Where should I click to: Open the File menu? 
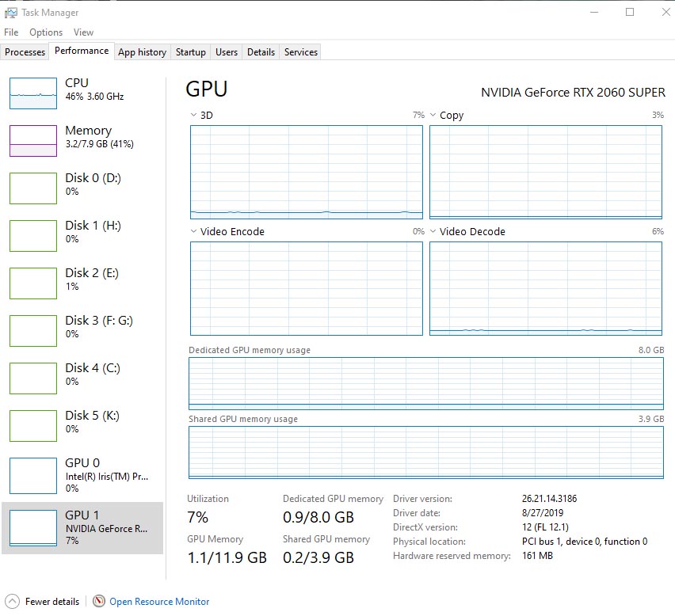[11, 32]
